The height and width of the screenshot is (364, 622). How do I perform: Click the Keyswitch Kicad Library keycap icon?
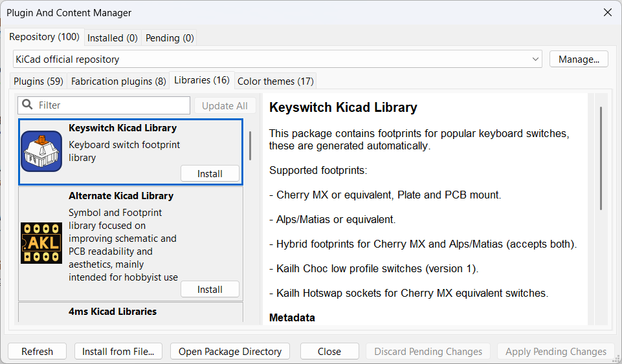(41, 151)
